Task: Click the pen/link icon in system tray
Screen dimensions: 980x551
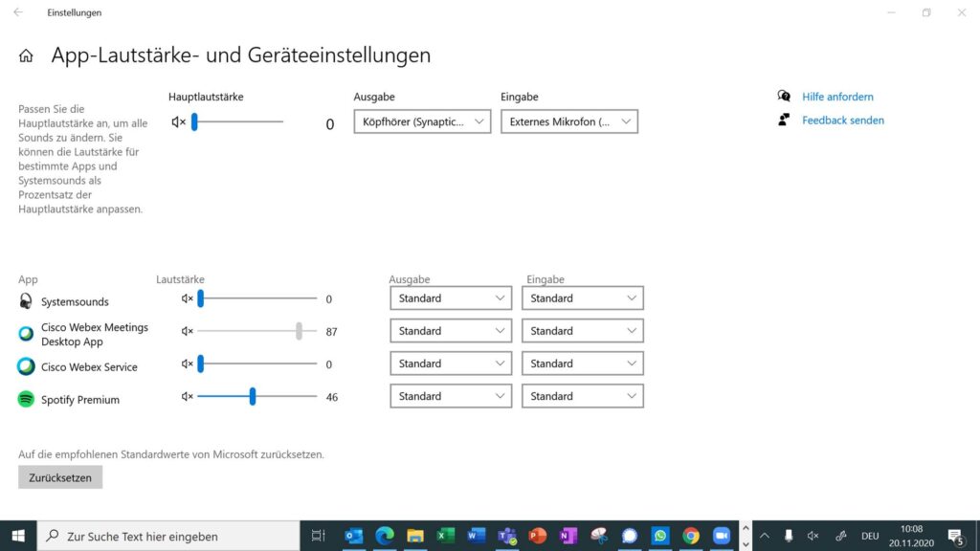Action: tap(840, 536)
